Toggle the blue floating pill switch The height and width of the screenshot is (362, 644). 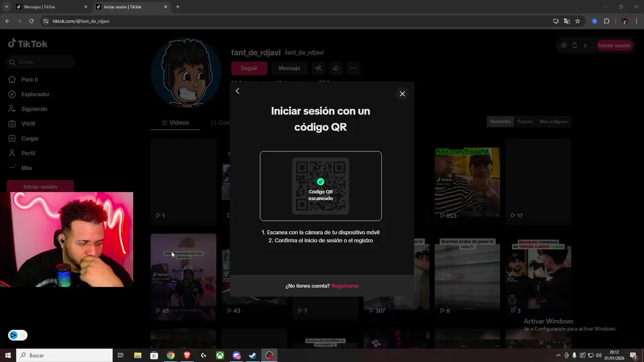point(18,335)
